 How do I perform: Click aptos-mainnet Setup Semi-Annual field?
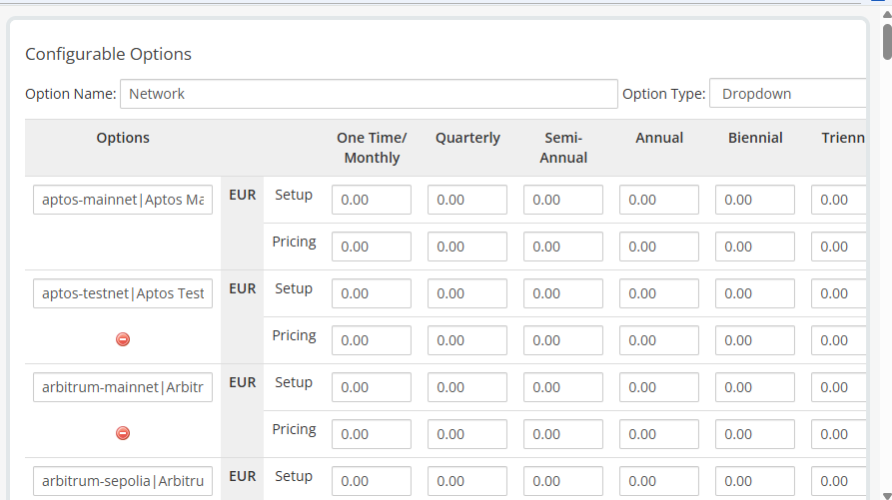tap(563, 200)
